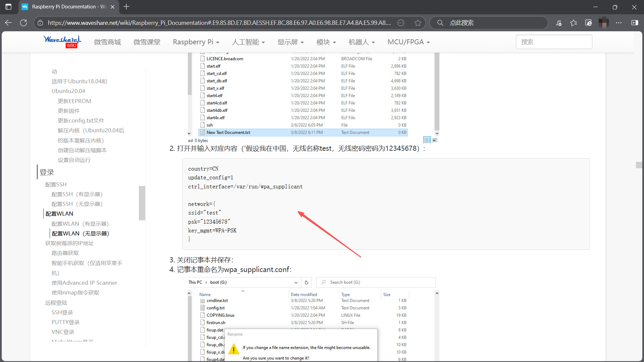
Task: Click step text 关闭记事本并保存
Action: pos(205,260)
